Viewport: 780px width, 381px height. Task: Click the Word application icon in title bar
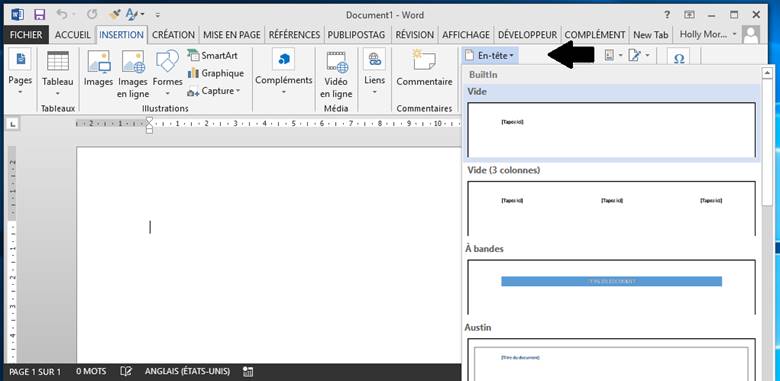(17, 14)
